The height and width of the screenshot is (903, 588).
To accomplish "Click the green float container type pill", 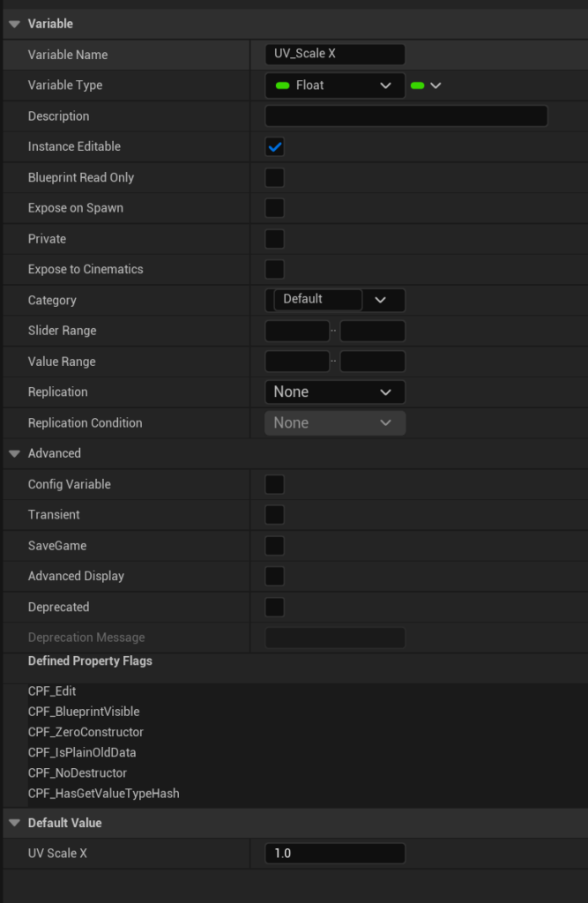I will click(x=418, y=86).
